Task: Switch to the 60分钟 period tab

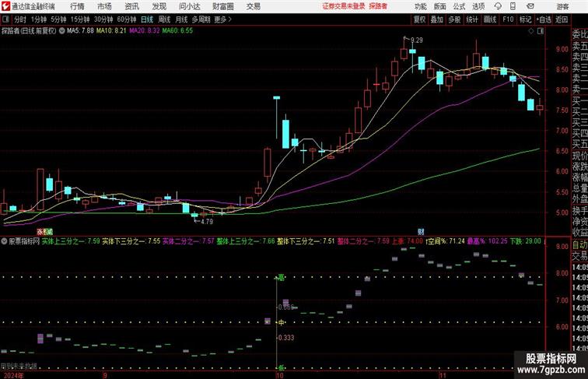Action: click(127, 19)
